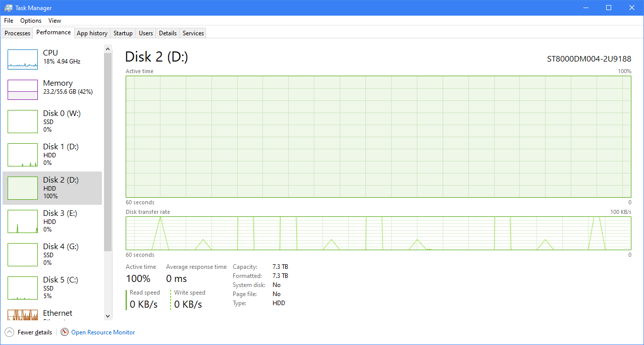Click the Resource Monitor gauge icon

tap(65, 332)
